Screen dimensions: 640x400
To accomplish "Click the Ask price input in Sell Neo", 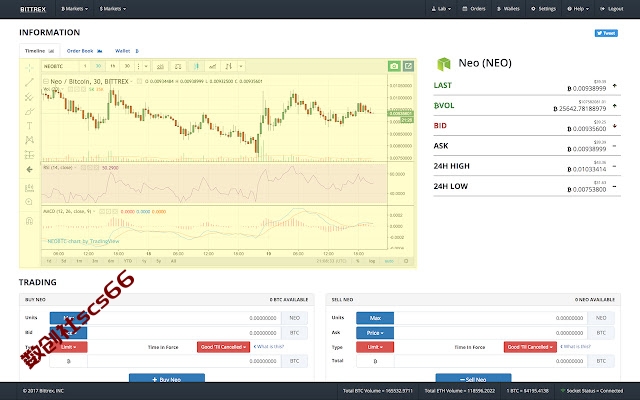I will click(x=491, y=333).
